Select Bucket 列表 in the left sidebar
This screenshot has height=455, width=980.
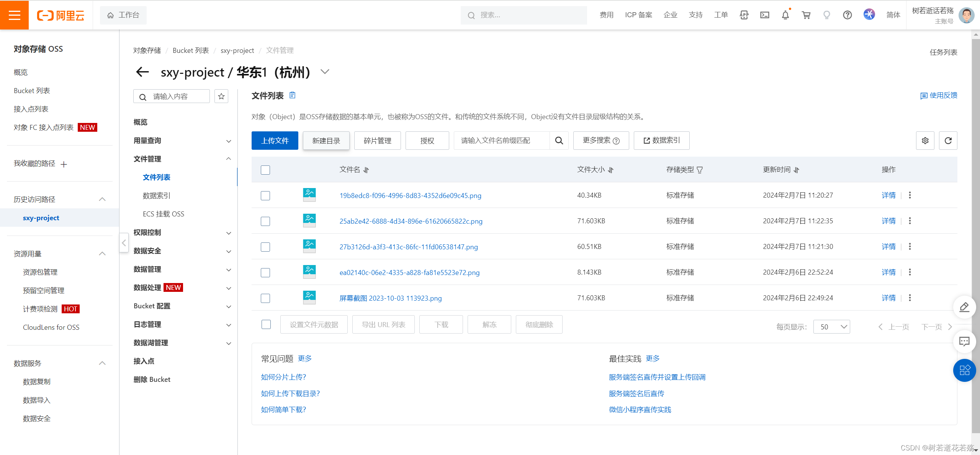click(32, 91)
